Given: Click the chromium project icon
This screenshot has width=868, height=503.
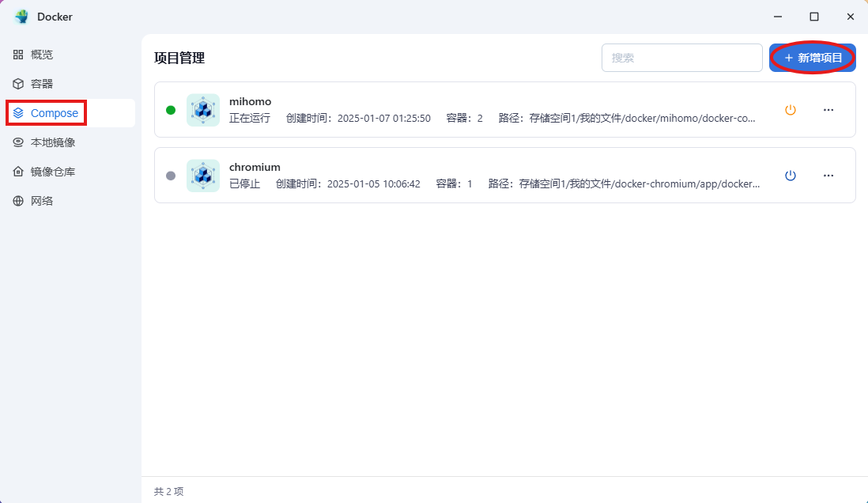Looking at the screenshot, I should pos(203,176).
